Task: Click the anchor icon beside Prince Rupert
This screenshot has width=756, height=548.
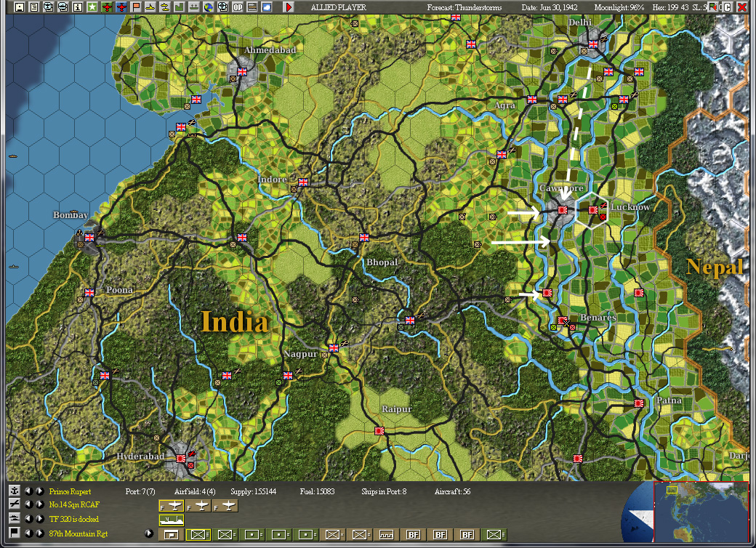Action: [15, 491]
